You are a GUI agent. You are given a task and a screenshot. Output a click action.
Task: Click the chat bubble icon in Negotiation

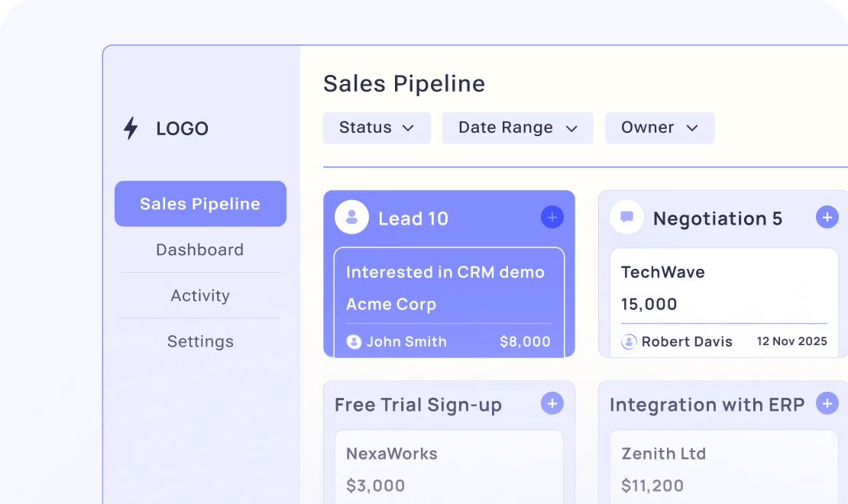(x=626, y=218)
